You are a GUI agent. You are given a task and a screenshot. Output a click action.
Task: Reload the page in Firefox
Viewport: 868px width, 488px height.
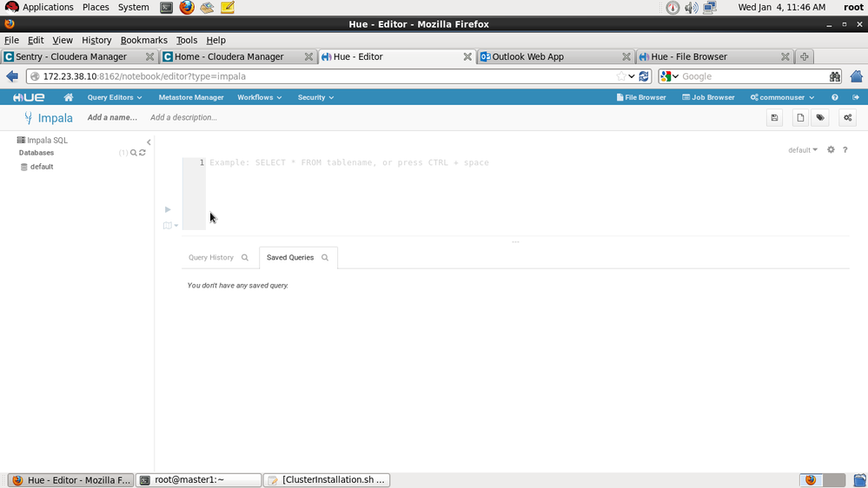(x=644, y=76)
